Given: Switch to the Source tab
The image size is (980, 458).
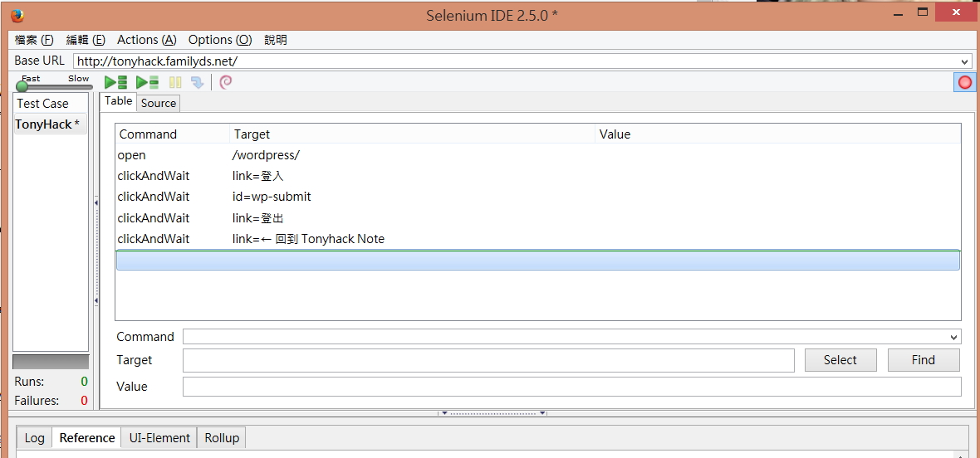Looking at the screenshot, I should (x=158, y=104).
